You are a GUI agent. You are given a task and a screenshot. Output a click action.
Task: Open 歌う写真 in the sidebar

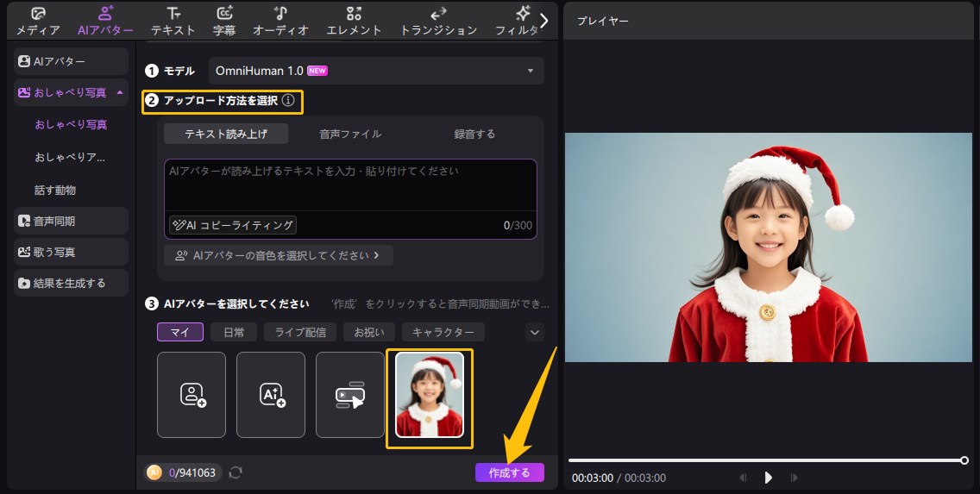[72, 253]
